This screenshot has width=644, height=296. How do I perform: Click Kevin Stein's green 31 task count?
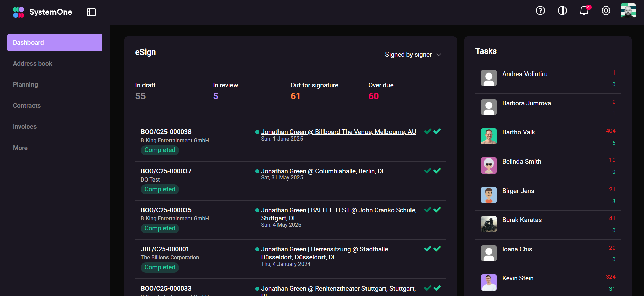tap(612, 289)
